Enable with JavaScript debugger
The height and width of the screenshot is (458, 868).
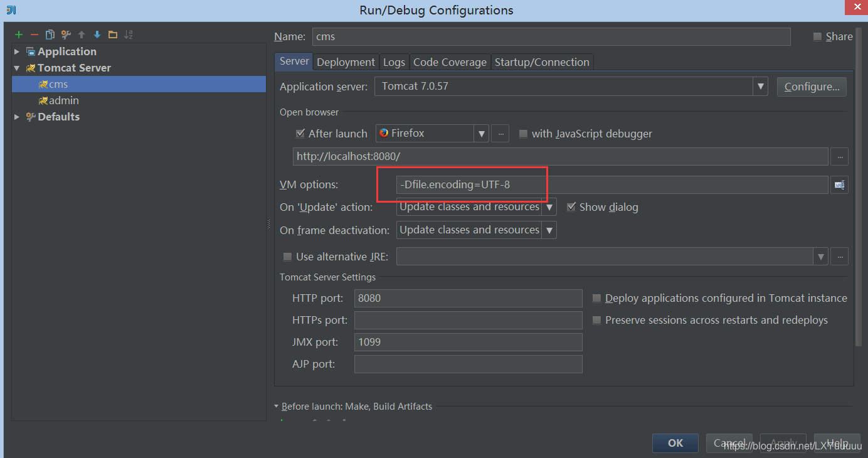point(523,134)
